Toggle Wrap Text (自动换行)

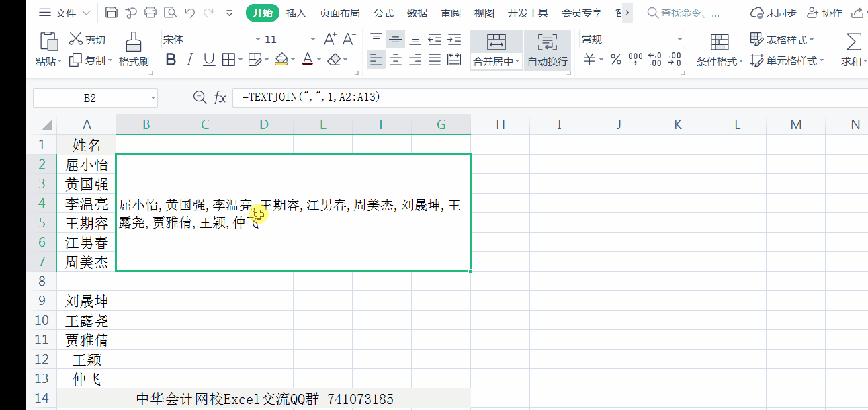(548, 50)
